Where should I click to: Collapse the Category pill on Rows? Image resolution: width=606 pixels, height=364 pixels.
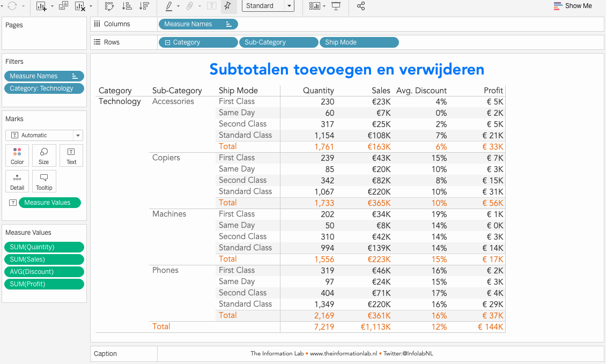168,42
